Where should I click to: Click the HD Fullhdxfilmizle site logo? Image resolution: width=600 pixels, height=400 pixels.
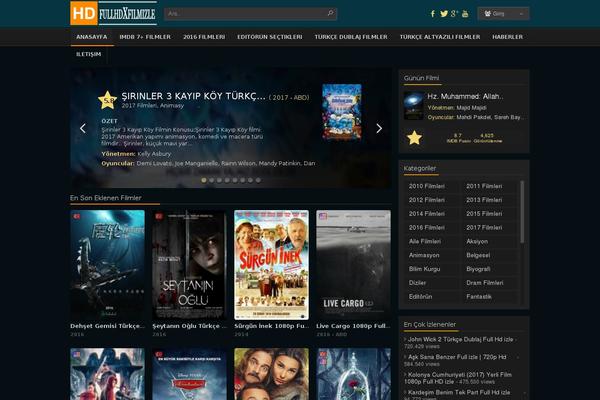pyautogui.click(x=113, y=13)
